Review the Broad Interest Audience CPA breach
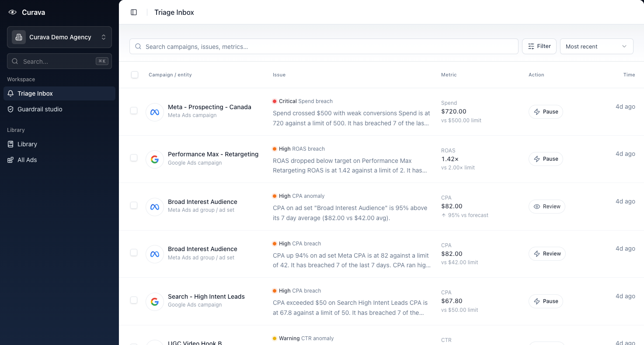 pyautogui.click(x=547, y=254)
